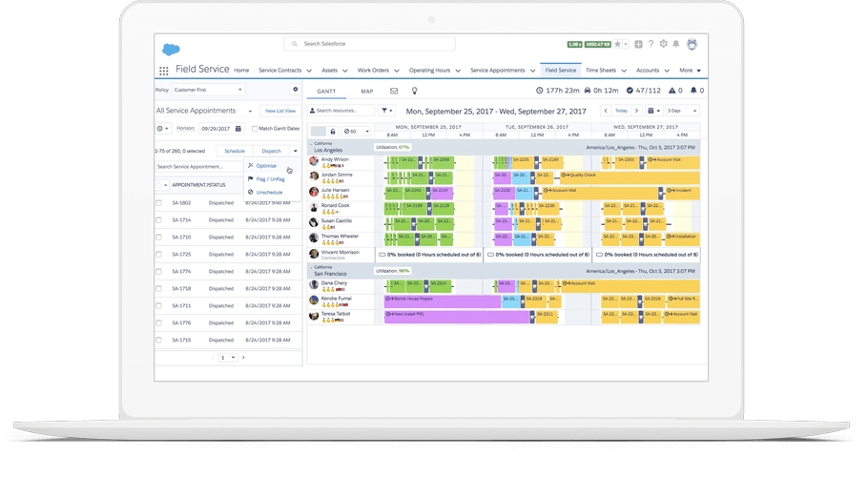
Task: Click the checkmark 47/112 completed indicator
Action: coord(643,91)
